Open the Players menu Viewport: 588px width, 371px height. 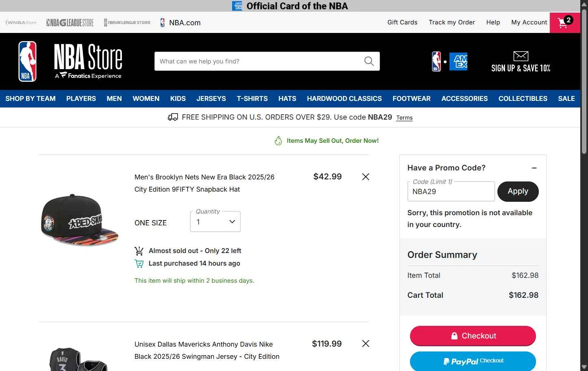[x=81, y=98]
